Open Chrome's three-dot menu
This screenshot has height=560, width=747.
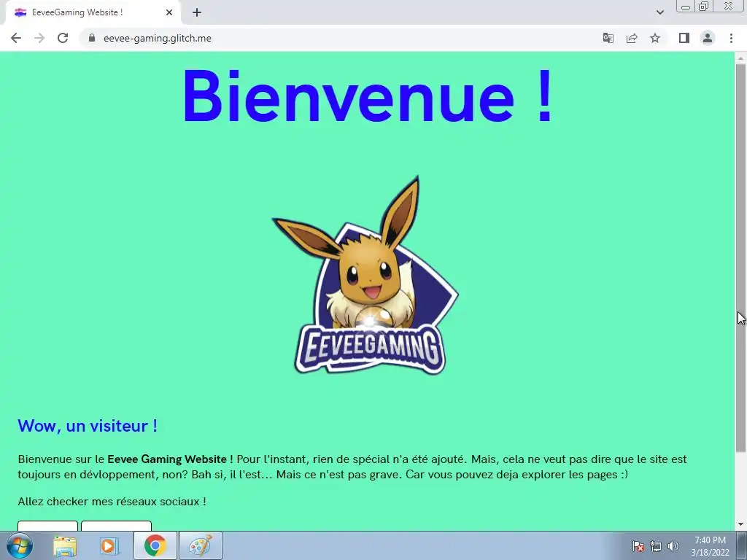pyautogui.click(x=731, y=38)
